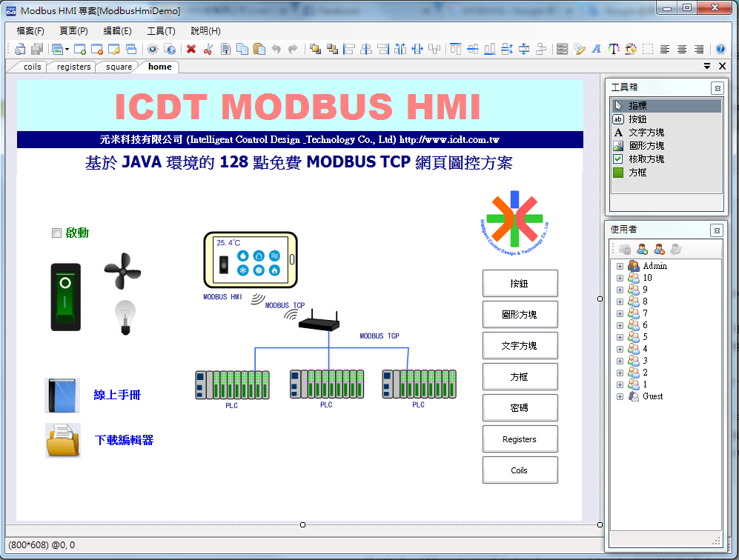Click the gear run icon in toolbar
Viewport: 739px width, 560px height.
153,49
